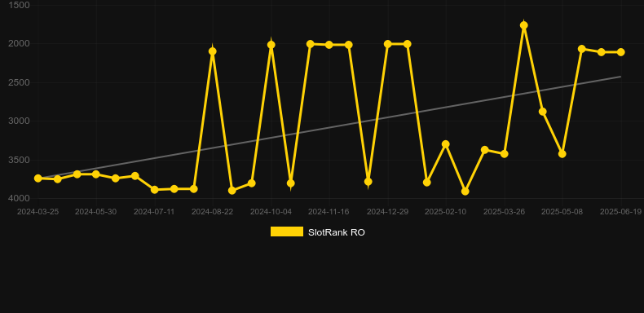The height and width of the screenshot is (313, 644).
Task: Click the 2500 y-axis label
Action: [x=19, y=82]
